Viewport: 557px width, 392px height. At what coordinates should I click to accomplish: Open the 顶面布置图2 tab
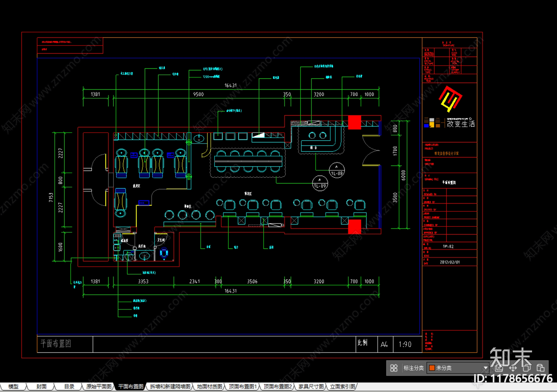[277, 386]
